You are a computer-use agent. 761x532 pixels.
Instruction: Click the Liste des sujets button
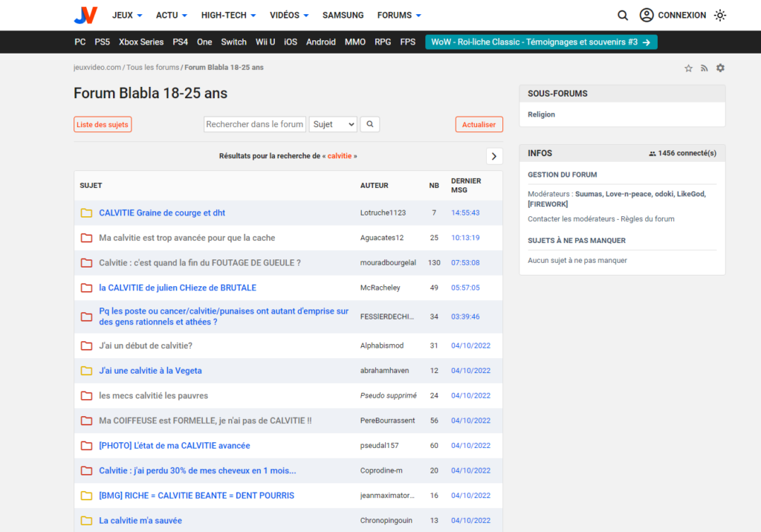pyautogui.click(x=103, y=125)
